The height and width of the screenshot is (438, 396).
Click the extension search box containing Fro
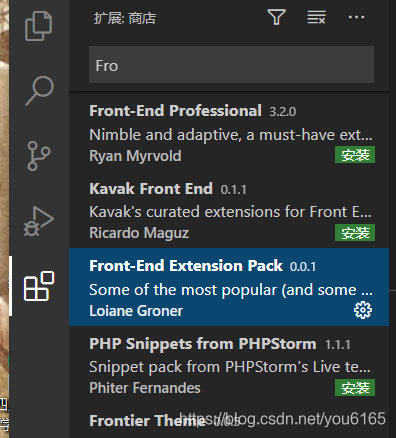[x=231, y=65]
